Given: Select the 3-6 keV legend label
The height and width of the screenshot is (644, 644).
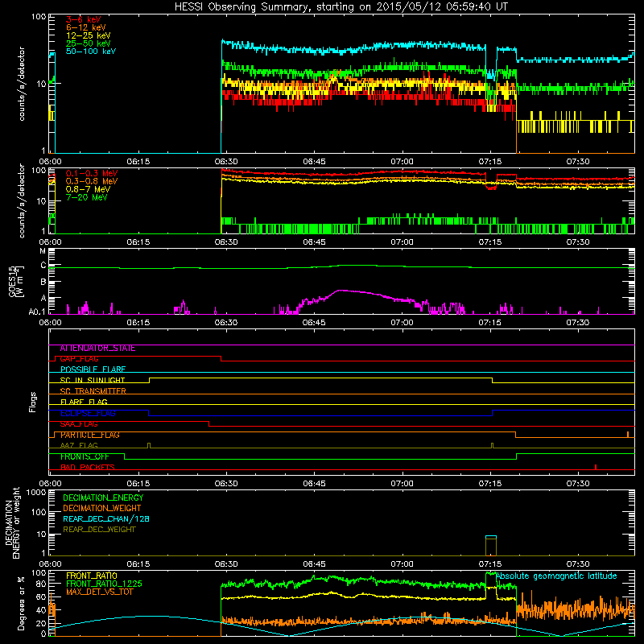Looking at the screenshot, I should point(84,19).
